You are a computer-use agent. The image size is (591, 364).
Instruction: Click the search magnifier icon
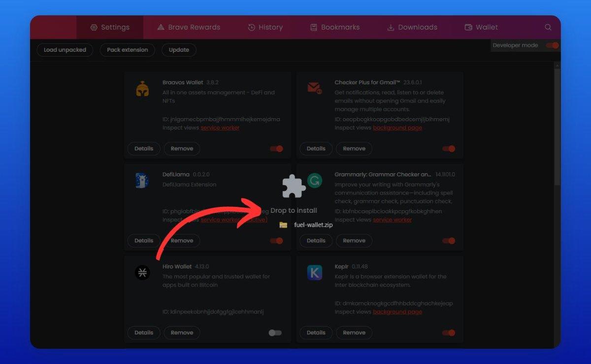coord(548,28)
